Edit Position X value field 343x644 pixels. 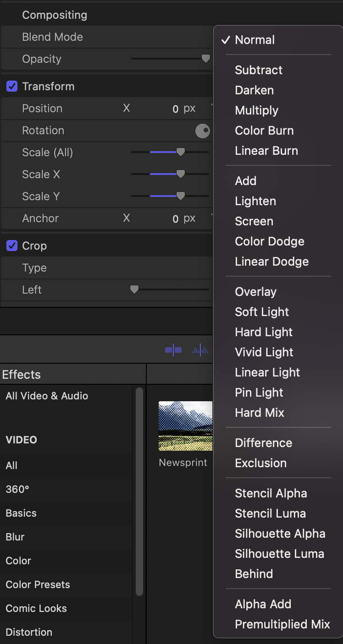[175, 109]
